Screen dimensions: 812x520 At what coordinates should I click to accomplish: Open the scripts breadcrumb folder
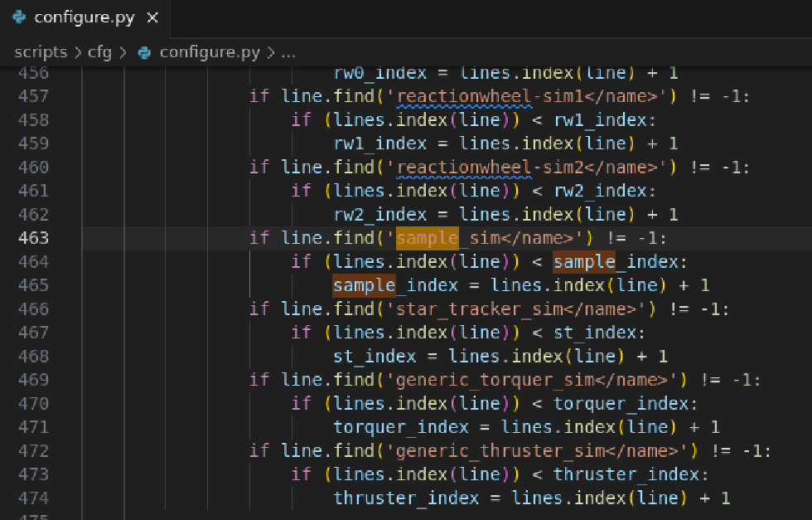point(41,52)
